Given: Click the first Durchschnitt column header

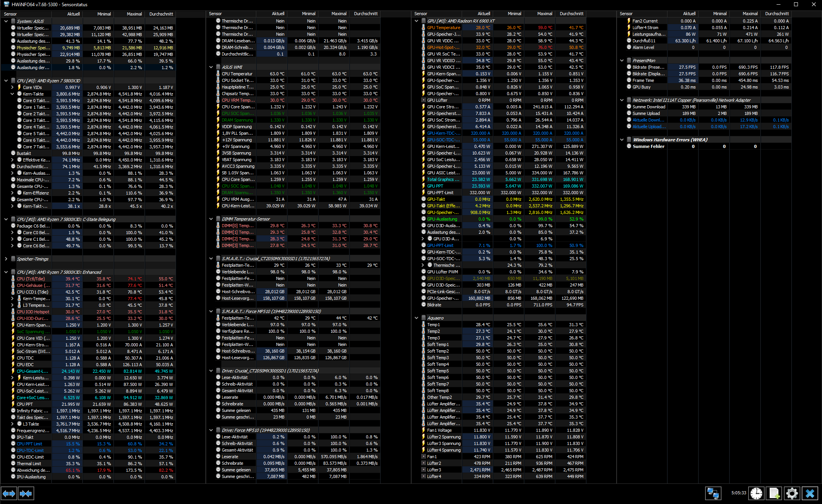Looking at the screenshot, I should point(161,14).
